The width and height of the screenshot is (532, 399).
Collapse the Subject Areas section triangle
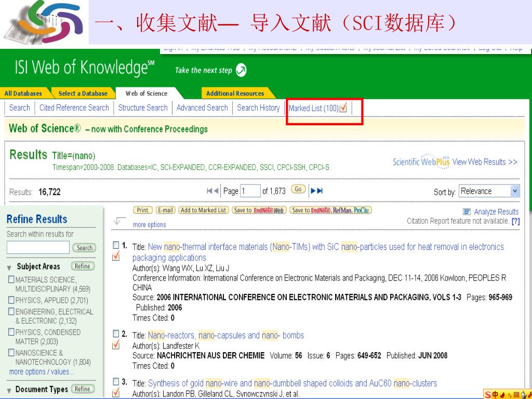(x=9, y=268)
